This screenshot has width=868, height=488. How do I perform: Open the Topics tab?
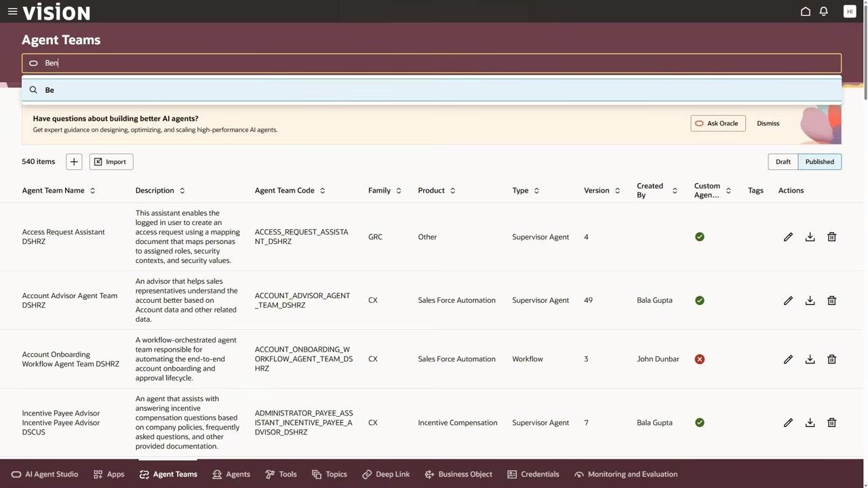(x=329, y=474)
